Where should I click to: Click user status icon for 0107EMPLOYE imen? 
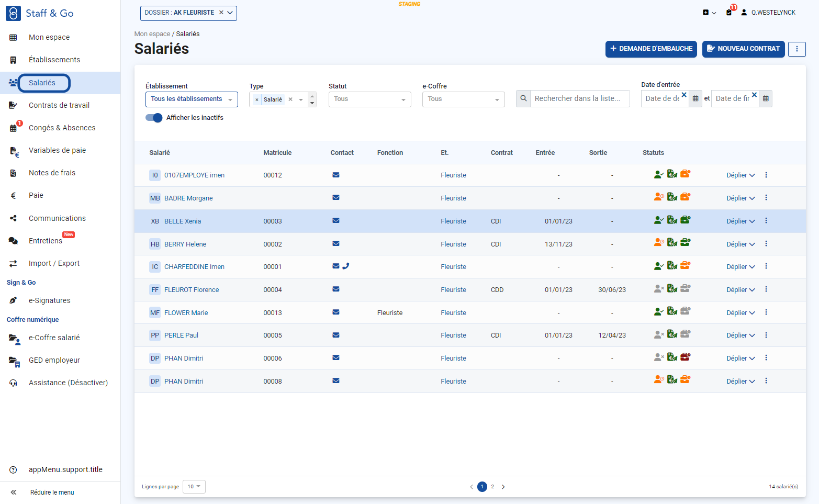[x=659, y=175]
